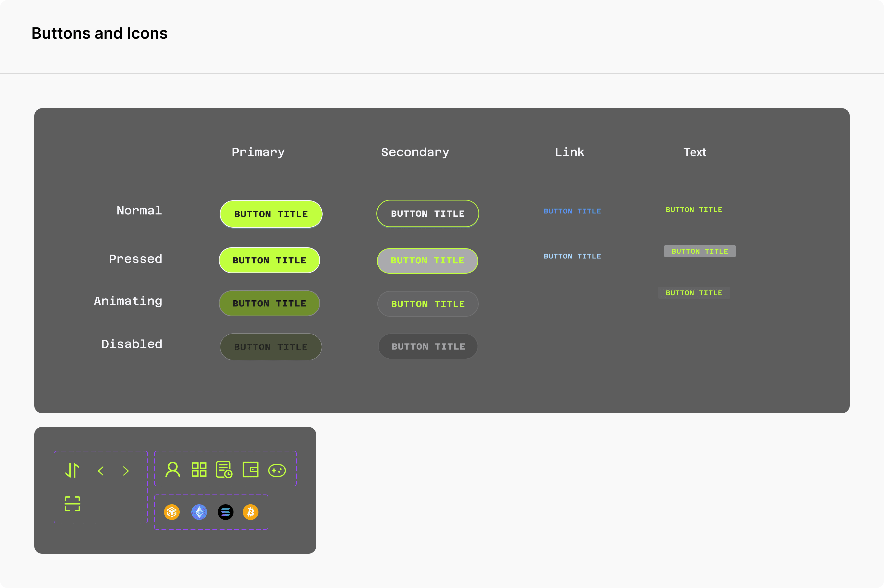Image resolution: width=884 pixels, height=588 pixels.
Task: Click the Primary Disabled button
Action: (x=271, y=347)
